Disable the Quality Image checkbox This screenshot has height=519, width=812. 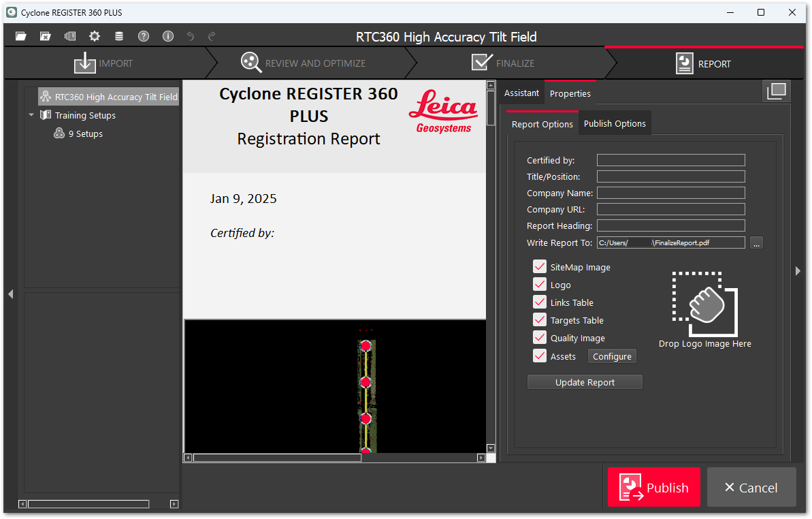pos(540,338)
